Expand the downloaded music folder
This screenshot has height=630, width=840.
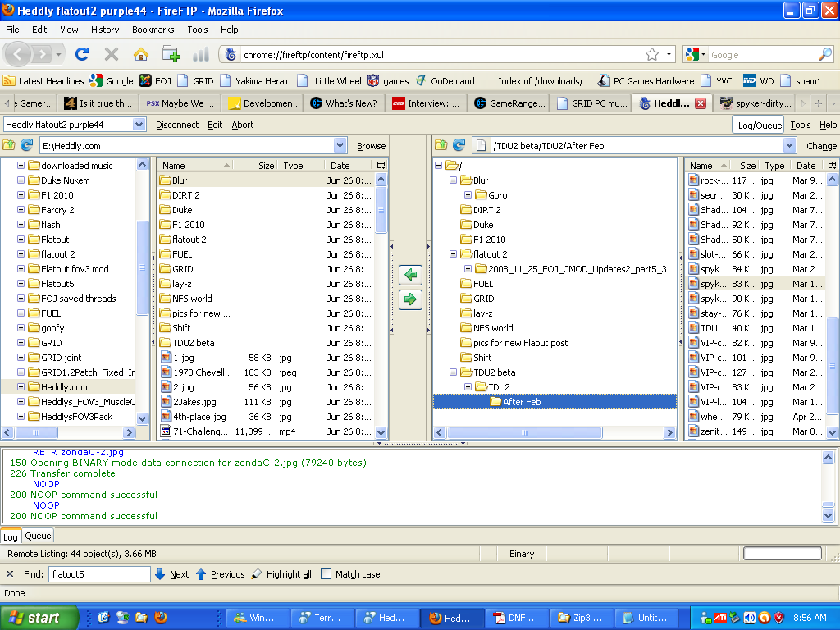pyautogui.click(x=21, y=166)
